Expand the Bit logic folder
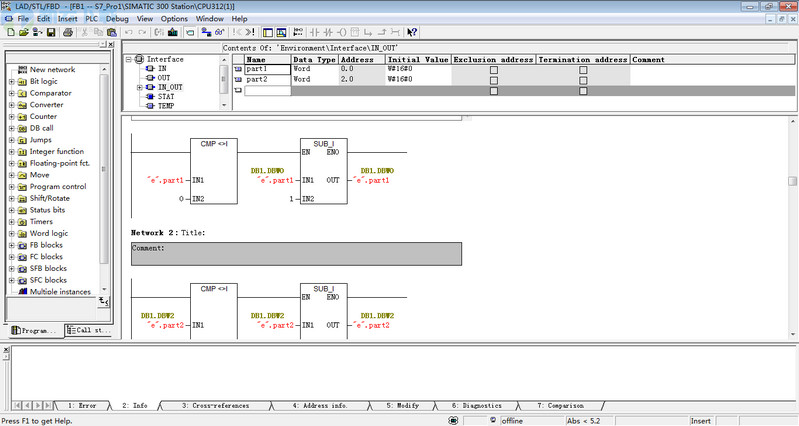 pyautogui.click(x=11, y=81)
